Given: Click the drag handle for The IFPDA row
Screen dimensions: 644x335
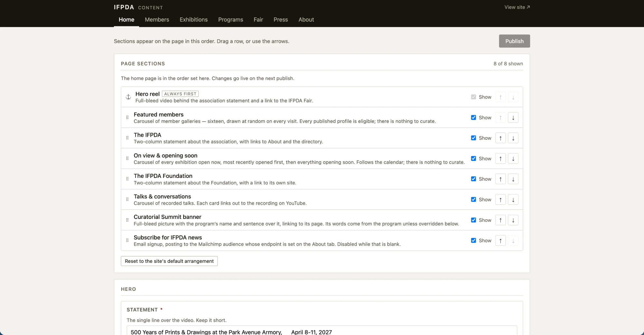Looking at the screenshot, I should 127,138.
